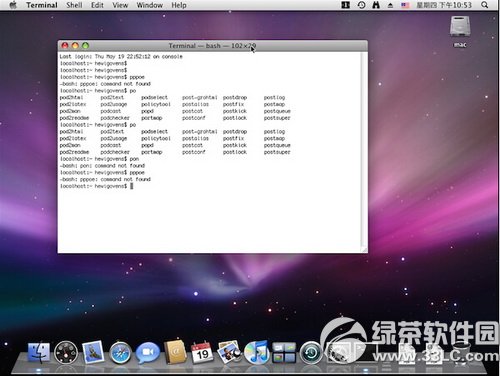Open the Shell menu
500x376 pixels.
[x=74, y=5]
